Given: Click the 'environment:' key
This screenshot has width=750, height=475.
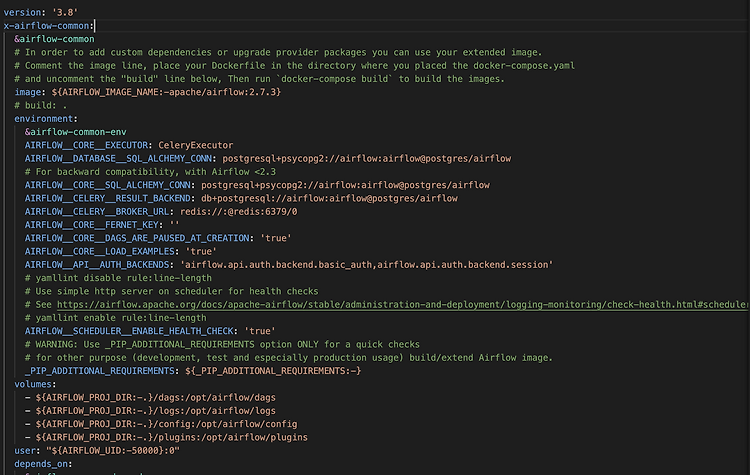Looking at the screenshot, I should (45, 119).
